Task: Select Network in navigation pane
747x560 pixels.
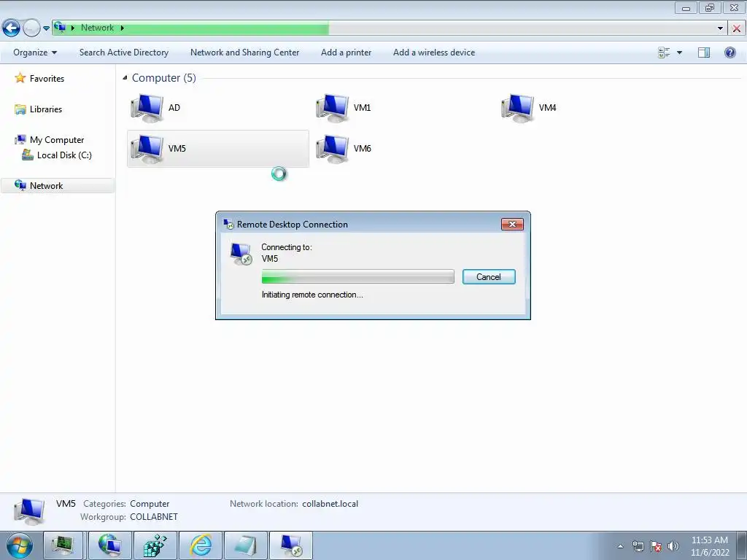Action: click(57, 186)
